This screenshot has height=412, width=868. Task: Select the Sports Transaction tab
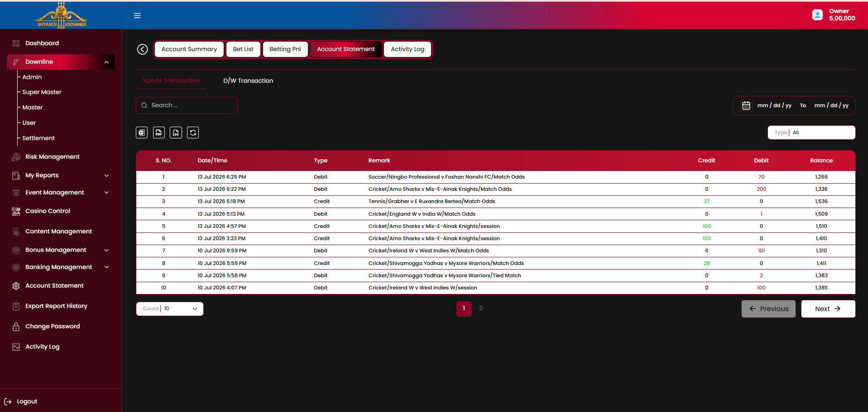[x=171, y=81]
